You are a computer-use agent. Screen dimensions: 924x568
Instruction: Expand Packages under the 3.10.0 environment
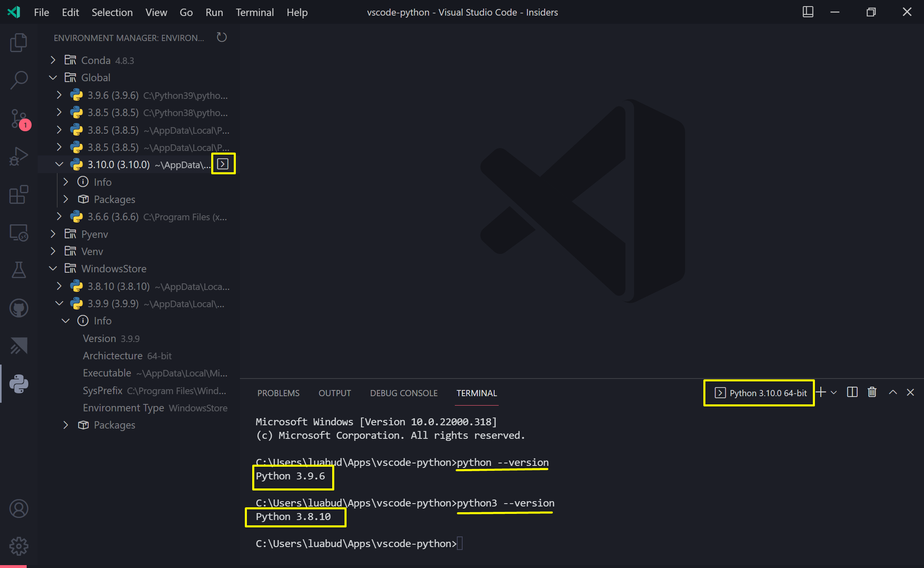coord(66,199)
